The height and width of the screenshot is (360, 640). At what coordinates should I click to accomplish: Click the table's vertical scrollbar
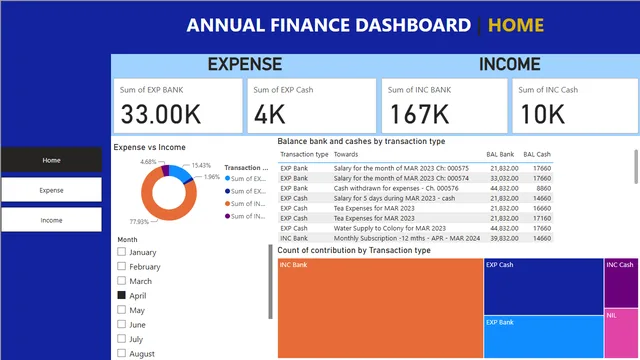pyautogui.click(x=636, y=167)
